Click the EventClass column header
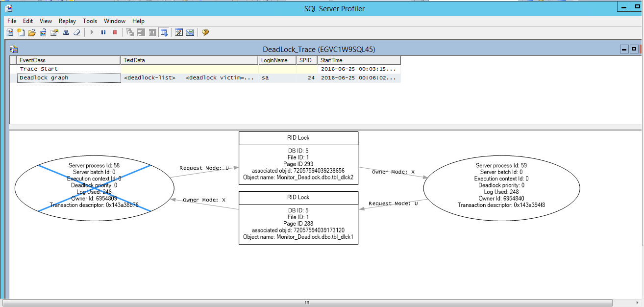Screen dimensions: 644x307 (69, 60)
